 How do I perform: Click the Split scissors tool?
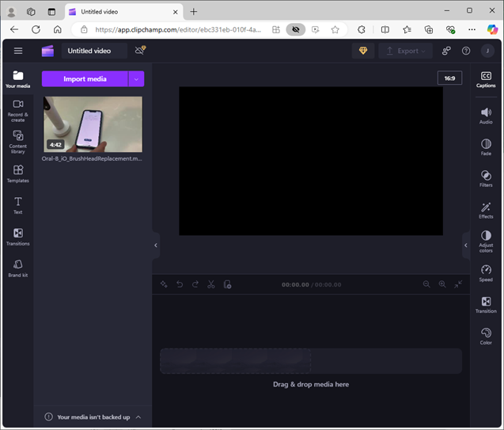tap(210, 284)
